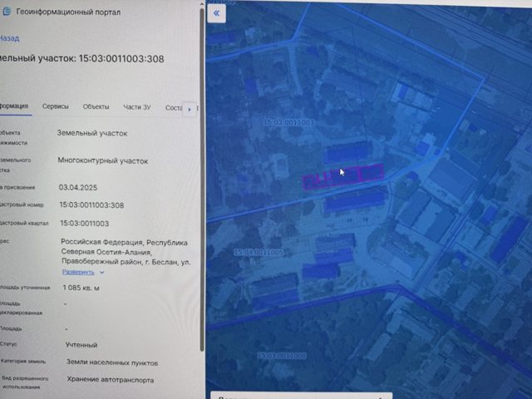This screenshot has height=399, width=532.
Task: Click the Земельный участок type value
Action: [92, 133]
